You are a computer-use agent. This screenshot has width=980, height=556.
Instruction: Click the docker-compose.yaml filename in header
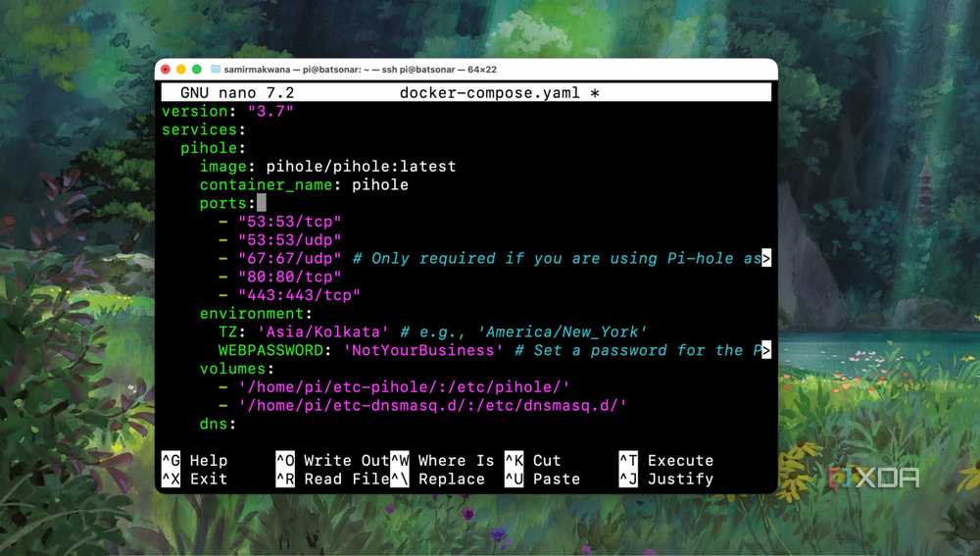tap(490, 92)
